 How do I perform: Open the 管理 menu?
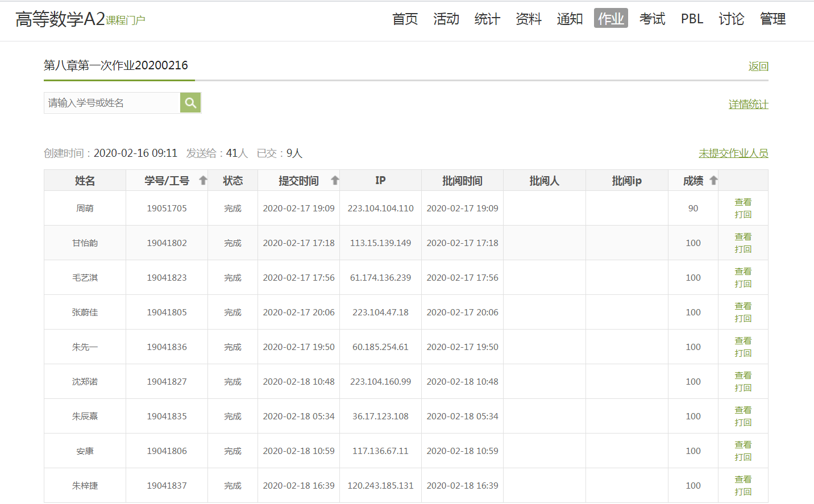click(773, 19)
